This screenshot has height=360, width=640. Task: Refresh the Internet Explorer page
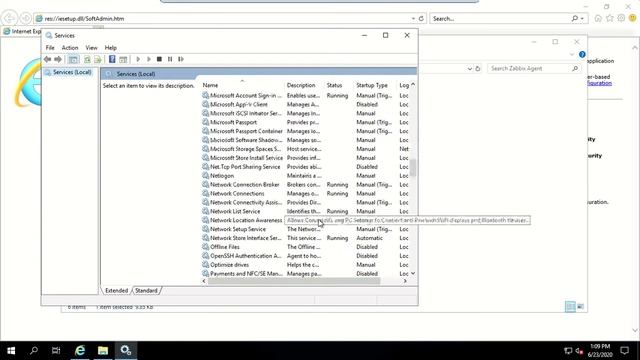[x=421, y=19]
